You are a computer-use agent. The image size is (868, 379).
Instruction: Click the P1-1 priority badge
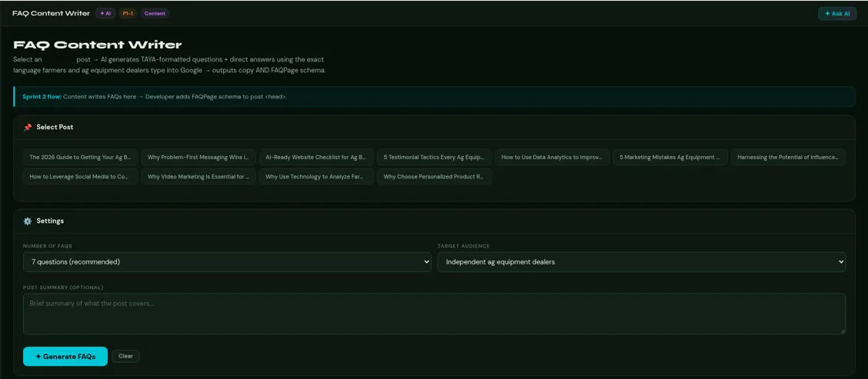tap(128, 14)
